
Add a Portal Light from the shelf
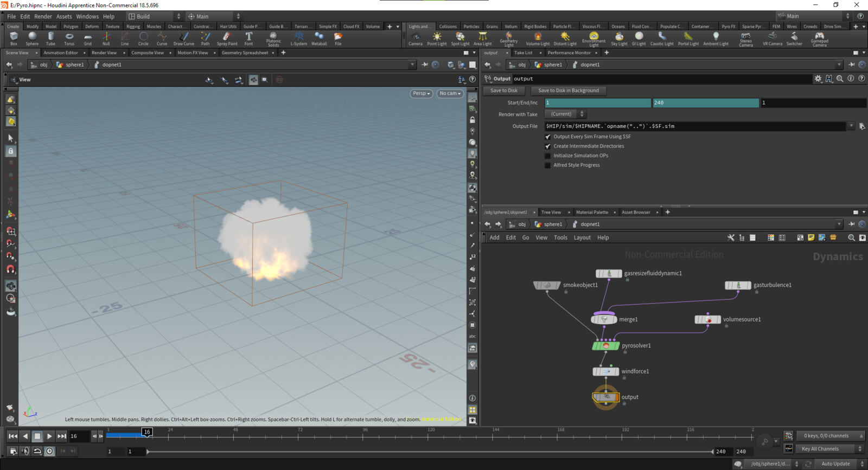coord(688,38)
